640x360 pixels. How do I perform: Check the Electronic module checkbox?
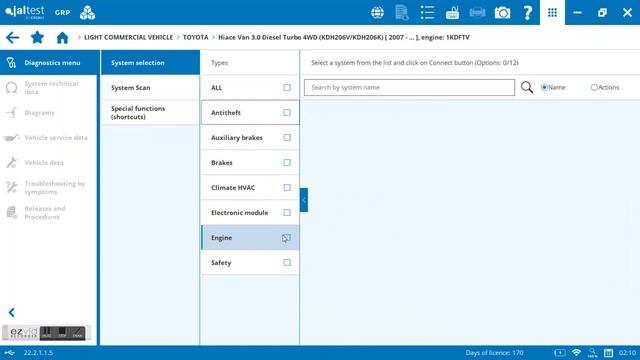(287, 212)
